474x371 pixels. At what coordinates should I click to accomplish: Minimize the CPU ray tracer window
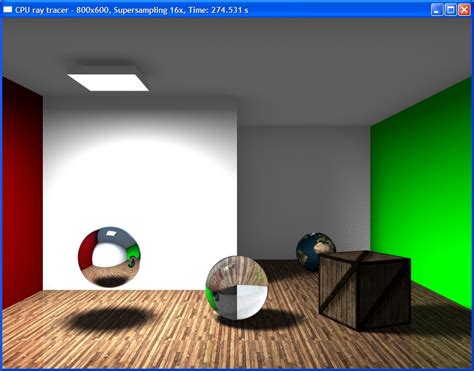[436, 10]
